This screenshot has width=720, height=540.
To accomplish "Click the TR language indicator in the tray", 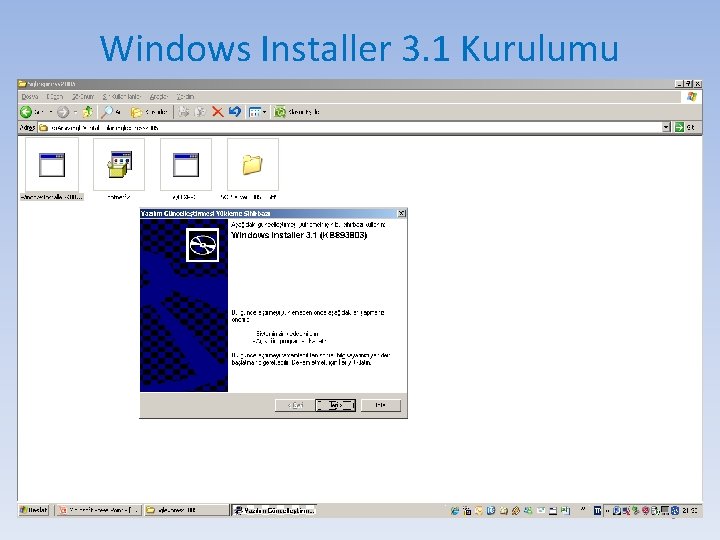I will pyautogui.click(x=597, y=510).
